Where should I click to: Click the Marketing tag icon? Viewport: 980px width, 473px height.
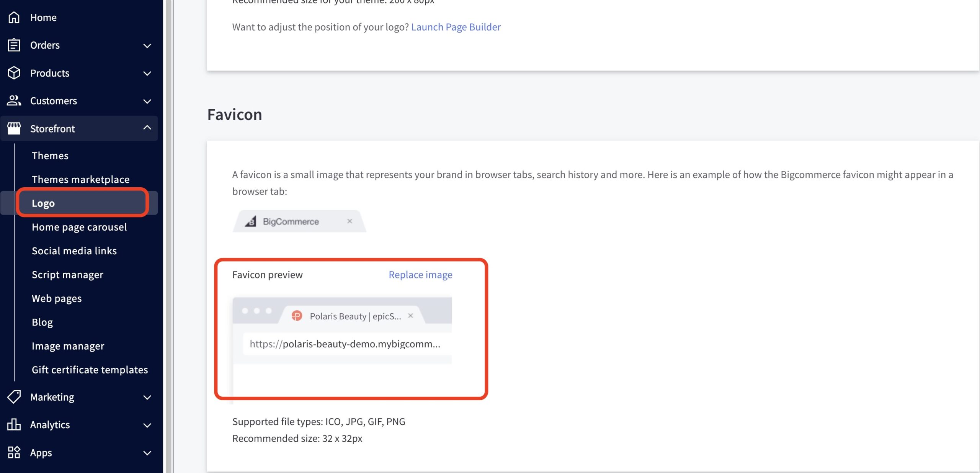tap(14, 397)
